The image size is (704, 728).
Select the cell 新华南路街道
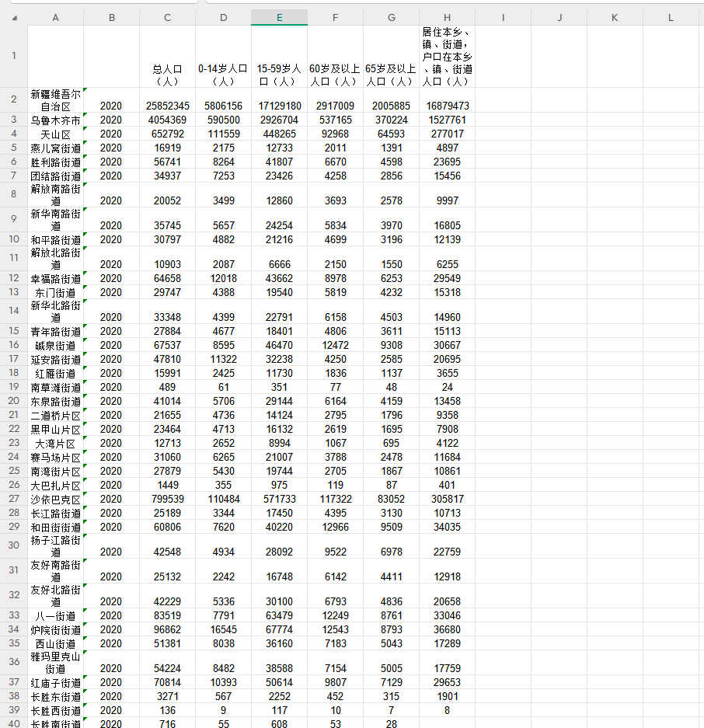coord(56,220)
